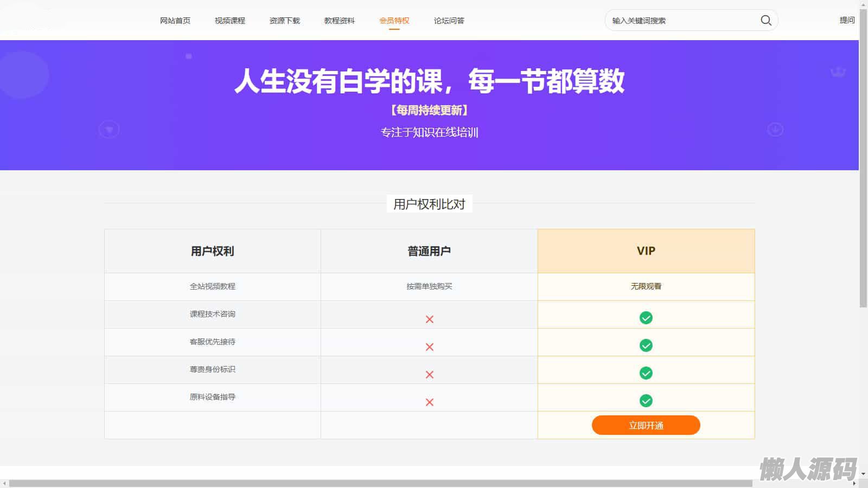Viewport: 868px width, 488px height.
Task: Focus the 输入关键词搜索 search field
Action: (681, 21)
